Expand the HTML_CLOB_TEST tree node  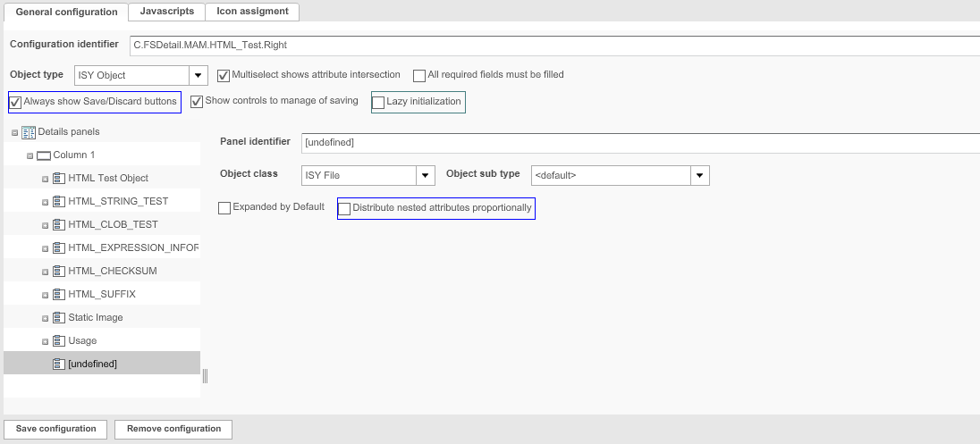point(46,225)
